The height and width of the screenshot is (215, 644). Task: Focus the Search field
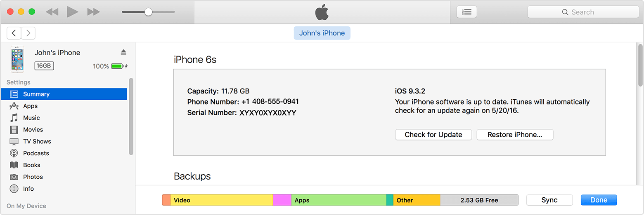pyautogui.click(x=583, y=12)
